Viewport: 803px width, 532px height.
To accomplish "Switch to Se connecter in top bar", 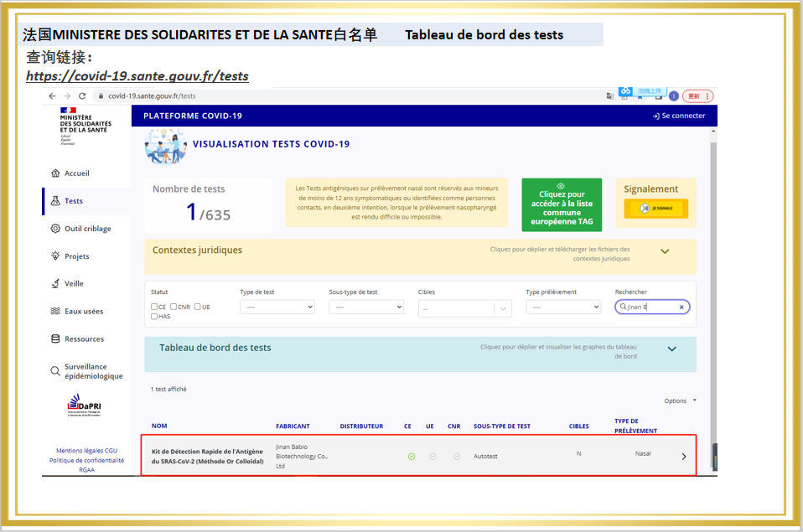I will (678, 116).
